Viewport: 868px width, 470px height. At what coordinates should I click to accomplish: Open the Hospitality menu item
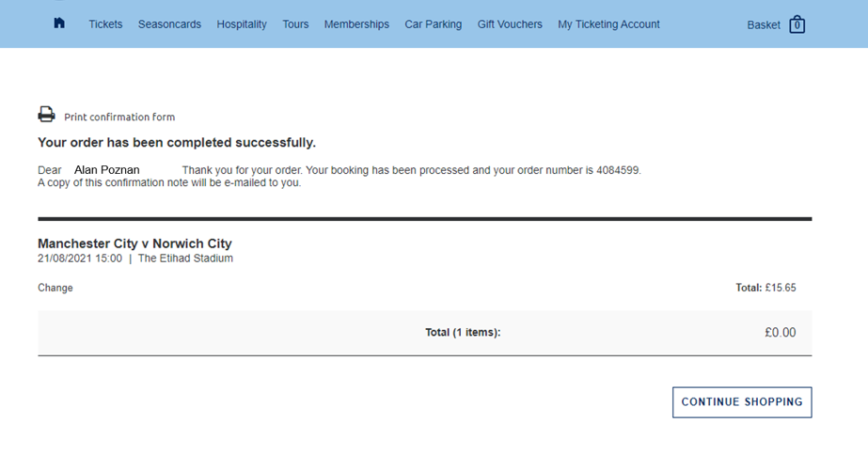pyautogui.click(x=242, y=24)
